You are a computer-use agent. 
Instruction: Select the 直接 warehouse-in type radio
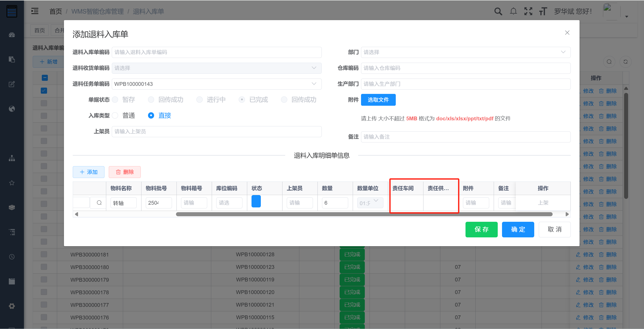pyautogui.click(x=151, y=116)
